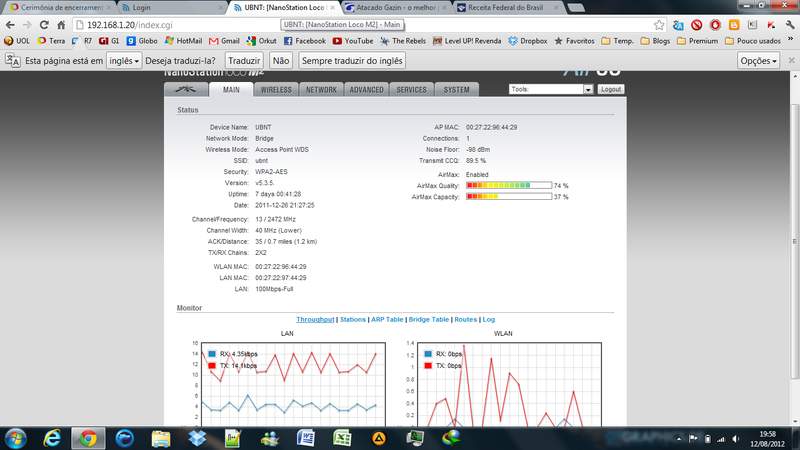Open the Tools dropdown in airOS
Image resolution: width=800 pixels, height=450 pixels.
(551, 89)
